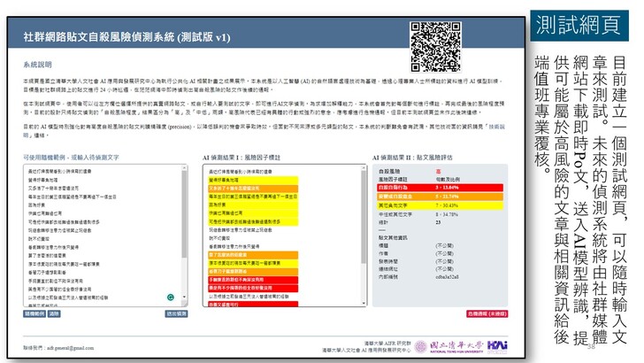
Task: Click the HAI logo in footer
Action: point(498,344)
